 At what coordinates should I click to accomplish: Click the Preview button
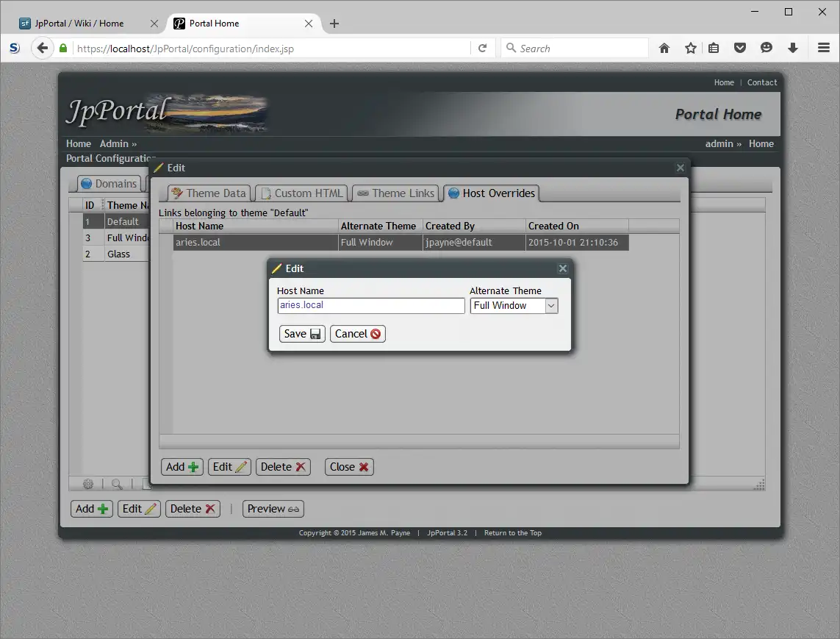pyautogui.click(x=273, y=509)
